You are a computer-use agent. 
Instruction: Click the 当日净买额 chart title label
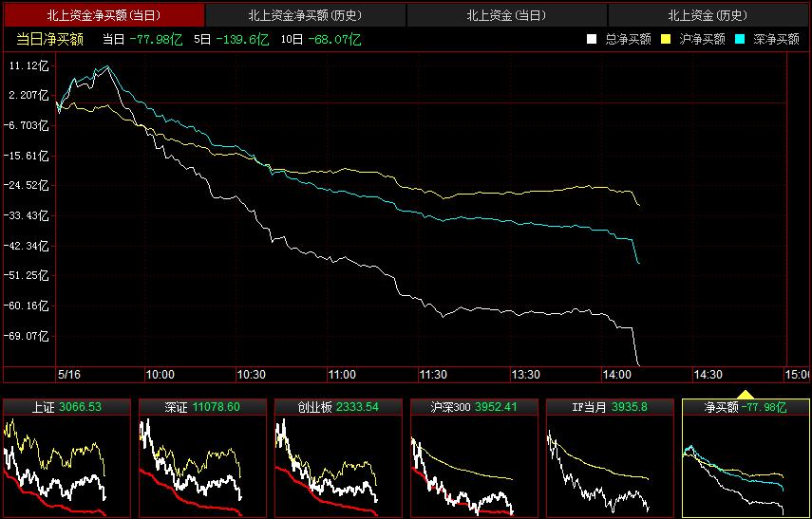click(x=49, y=39)
